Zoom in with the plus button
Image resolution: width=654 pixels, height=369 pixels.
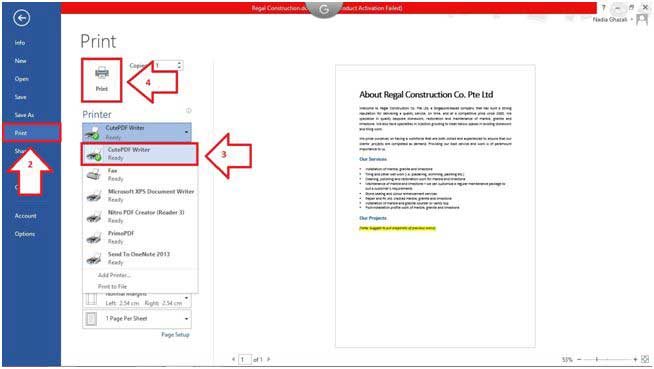pos(635,359)
